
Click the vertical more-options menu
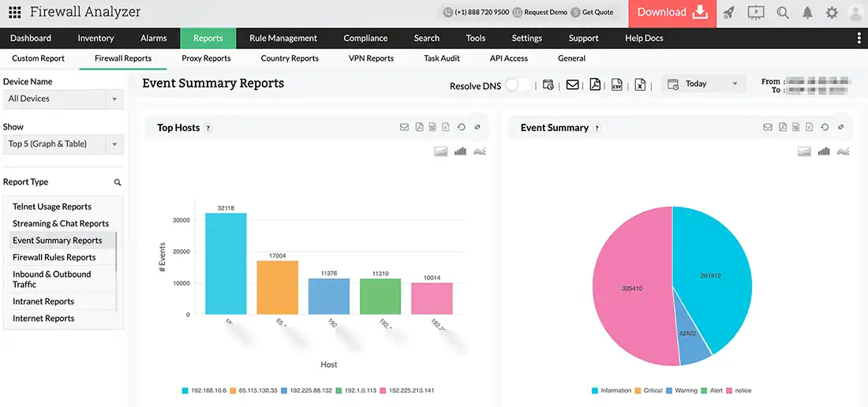click(x=859, y=38)
